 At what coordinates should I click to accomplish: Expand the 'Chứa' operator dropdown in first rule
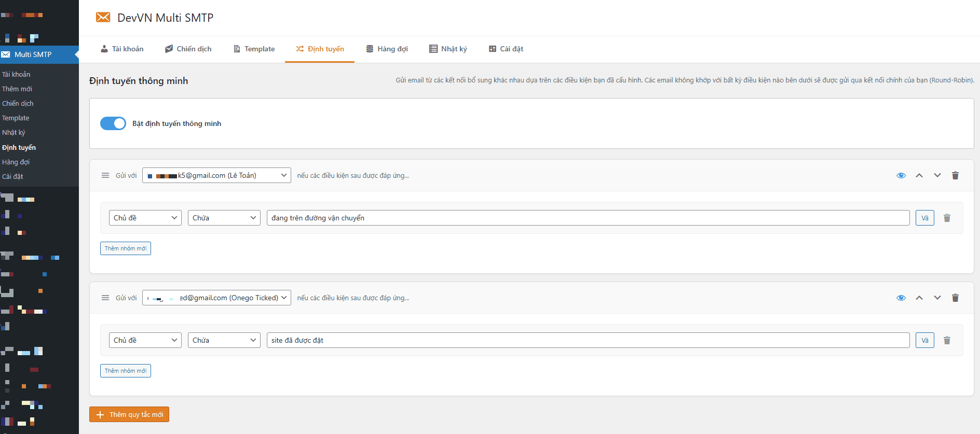[x=224, y=218]
